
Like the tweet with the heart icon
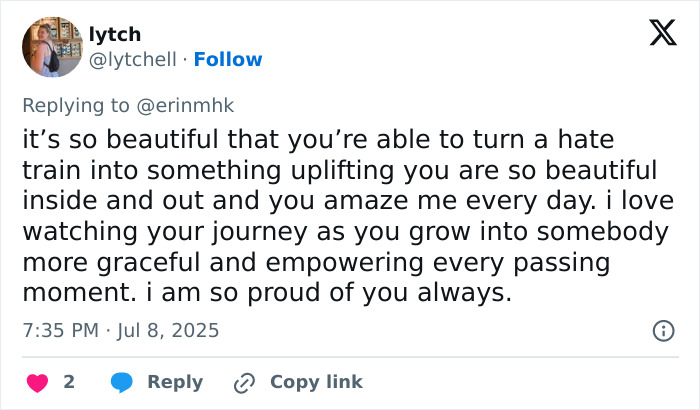click(37, 382)
